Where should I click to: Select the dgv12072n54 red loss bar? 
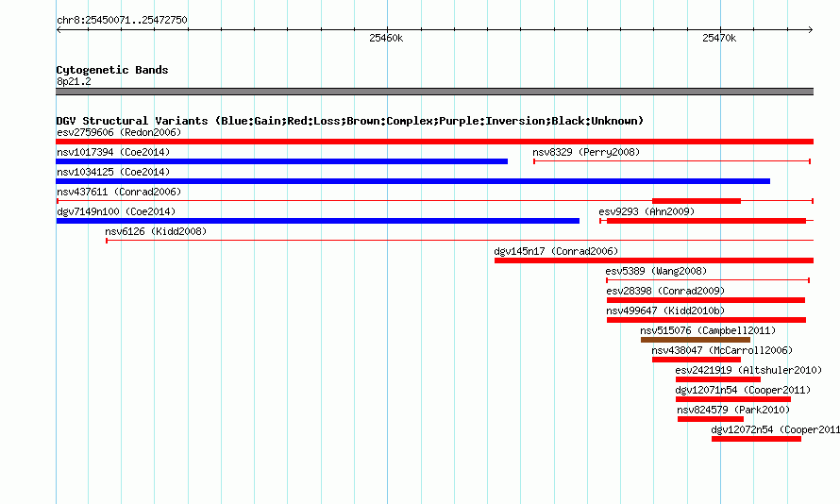[x=756, y=439]
